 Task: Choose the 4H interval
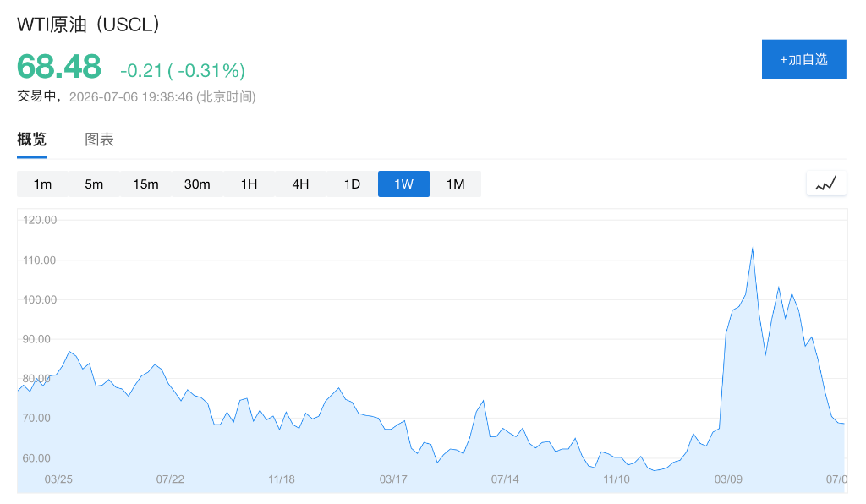(300, 184)
